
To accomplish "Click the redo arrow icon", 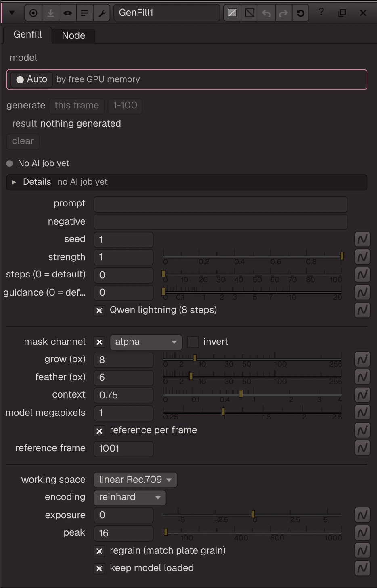I will (283, 13).
